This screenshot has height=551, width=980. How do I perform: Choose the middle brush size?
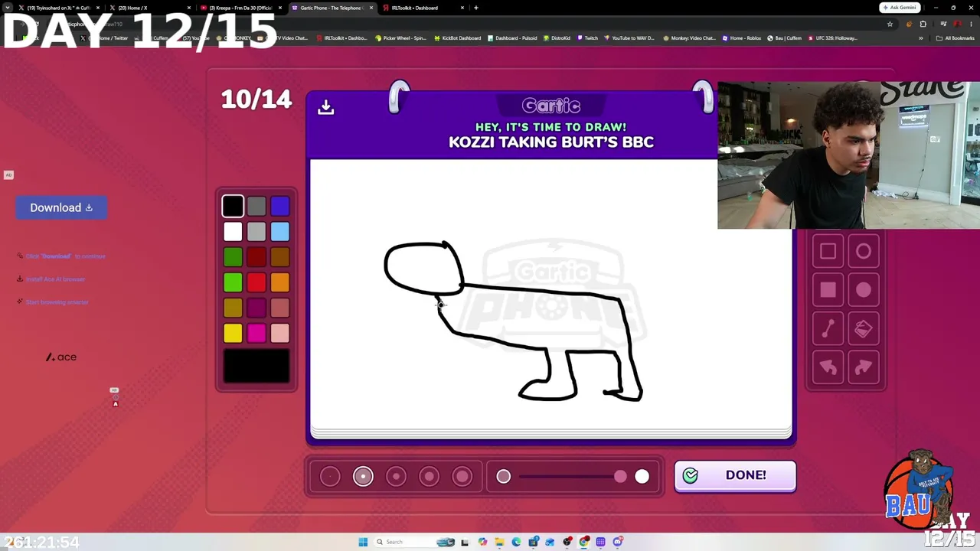[x=396, y=477]
